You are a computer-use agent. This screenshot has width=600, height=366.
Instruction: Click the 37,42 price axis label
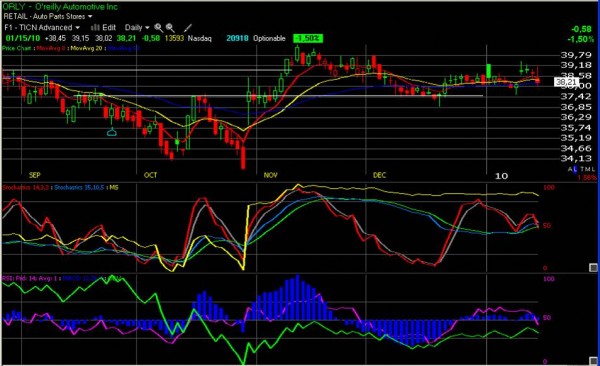click(x=576, y=96)
